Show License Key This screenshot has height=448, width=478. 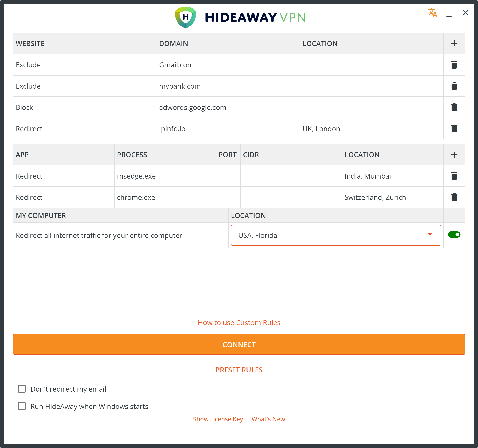[x=218, y=419]
